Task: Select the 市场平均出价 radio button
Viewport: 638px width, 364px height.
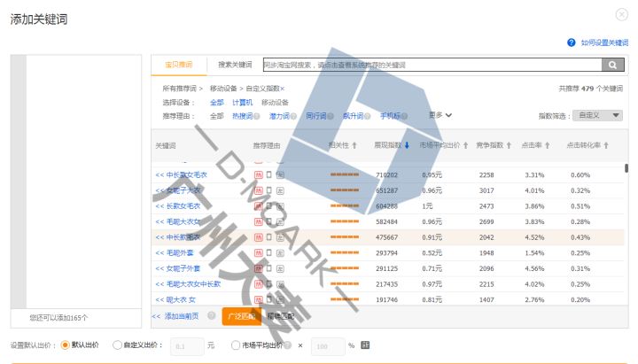Action: [236, 345]
